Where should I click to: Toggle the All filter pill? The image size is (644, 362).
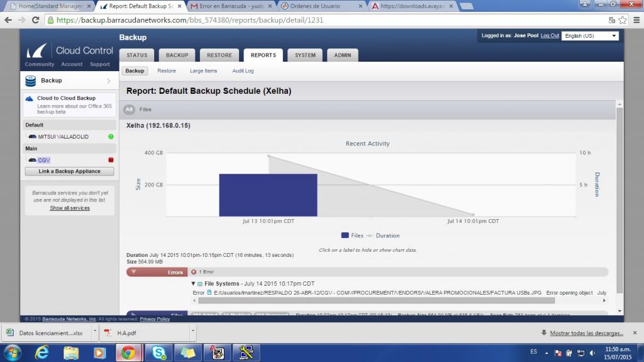pos(130,110)
